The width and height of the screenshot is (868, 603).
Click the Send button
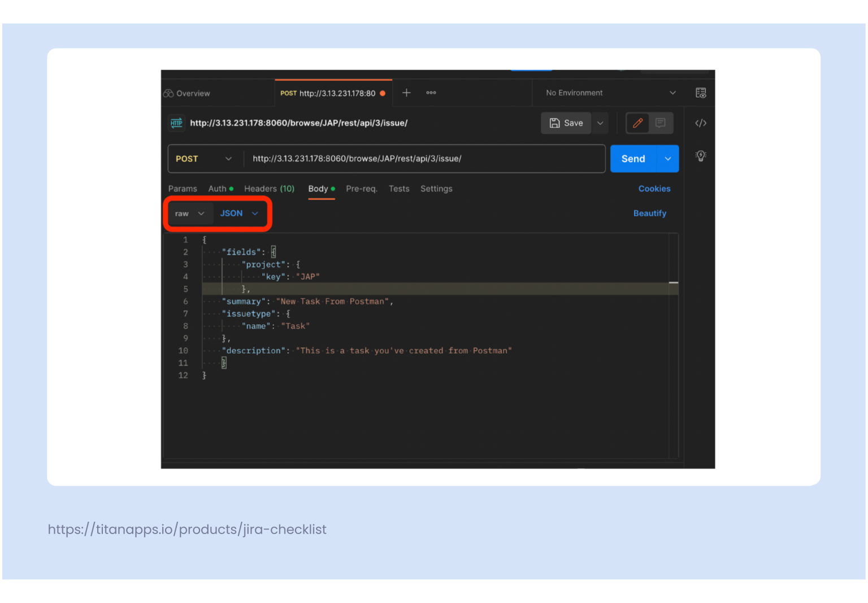tap(633, 159)
